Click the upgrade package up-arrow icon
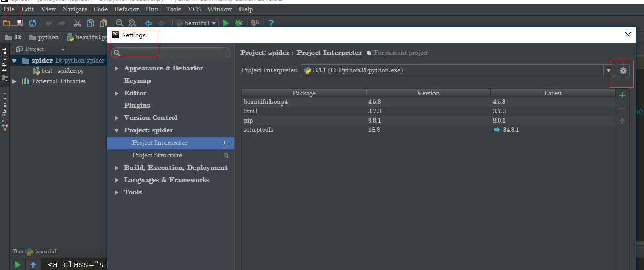The width and height of the screenshot is (644, 270). [x=622, y=121]
